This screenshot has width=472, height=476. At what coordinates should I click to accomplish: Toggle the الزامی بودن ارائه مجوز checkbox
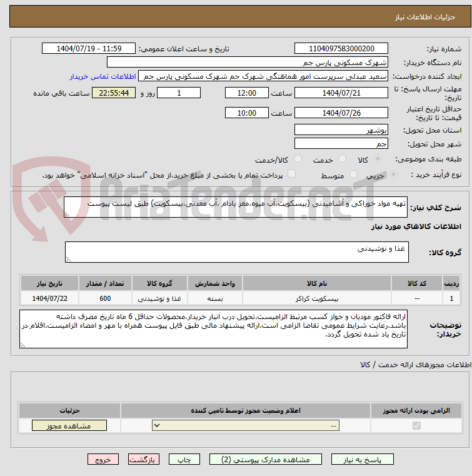click(416, 425)
